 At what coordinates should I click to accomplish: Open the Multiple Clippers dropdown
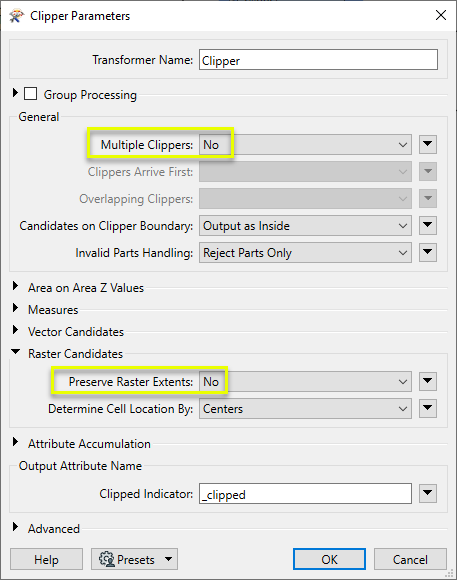(x=305, y=145)
